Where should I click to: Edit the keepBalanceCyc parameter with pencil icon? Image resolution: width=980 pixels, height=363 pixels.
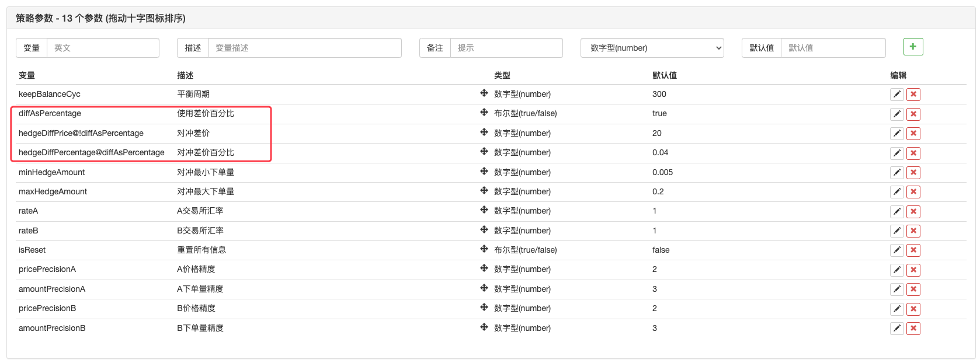897,95
